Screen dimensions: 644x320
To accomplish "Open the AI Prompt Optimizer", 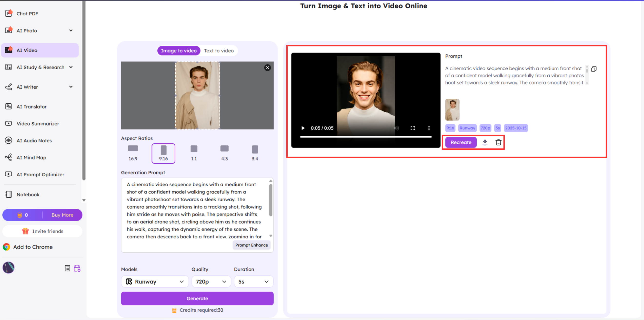I will [x=40, y=174].
